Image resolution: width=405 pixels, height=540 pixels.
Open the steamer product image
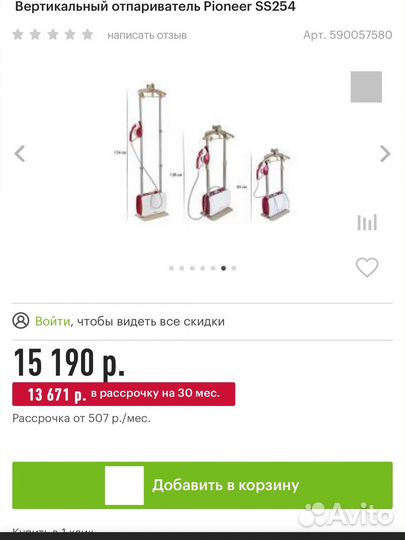pos(206,152)
